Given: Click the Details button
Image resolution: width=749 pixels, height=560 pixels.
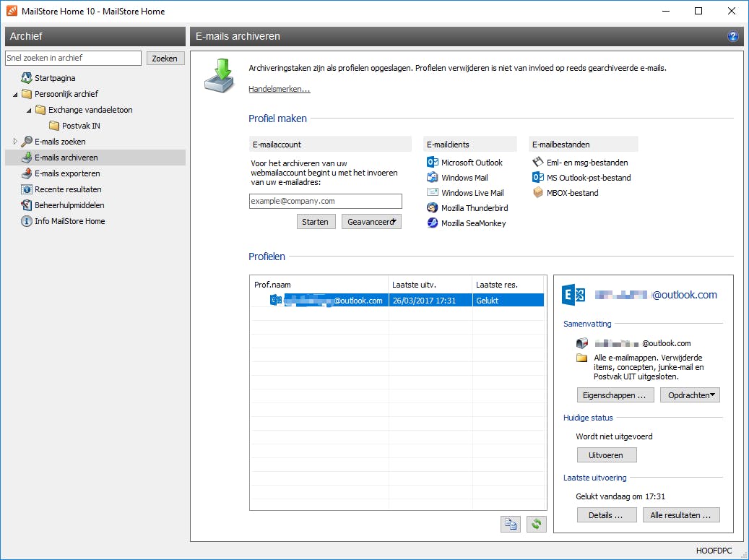Looking at the screenshot, I should (607, 515).
